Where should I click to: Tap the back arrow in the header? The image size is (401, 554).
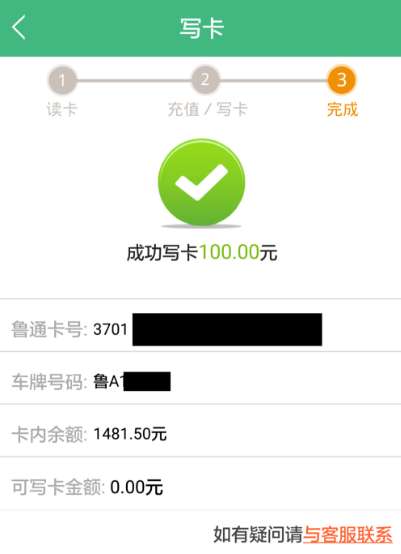coord(19,27)
